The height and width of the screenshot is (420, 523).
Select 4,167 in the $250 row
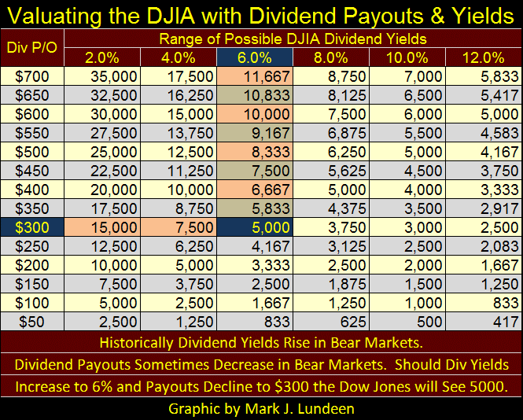pos(255,246)
